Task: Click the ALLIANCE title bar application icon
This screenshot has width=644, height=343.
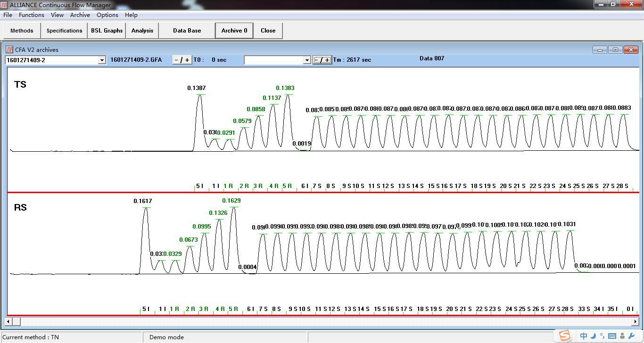Action: pos(4,5)
